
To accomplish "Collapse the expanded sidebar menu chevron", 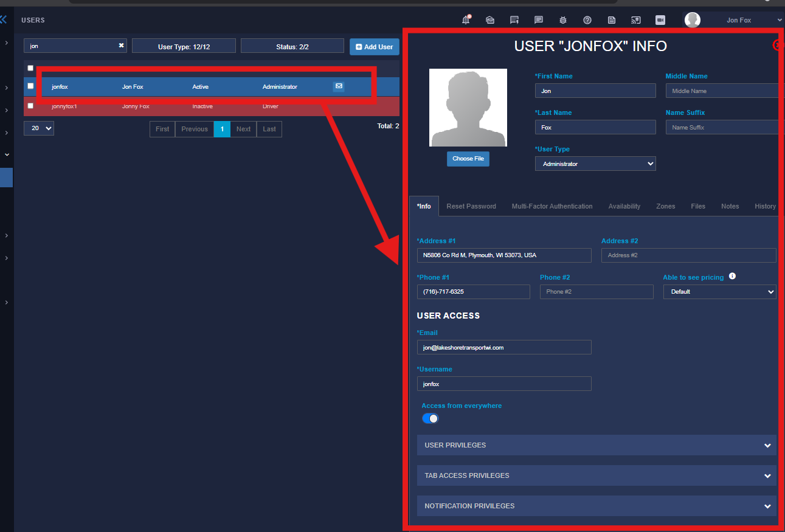I will tap(7, 154).
